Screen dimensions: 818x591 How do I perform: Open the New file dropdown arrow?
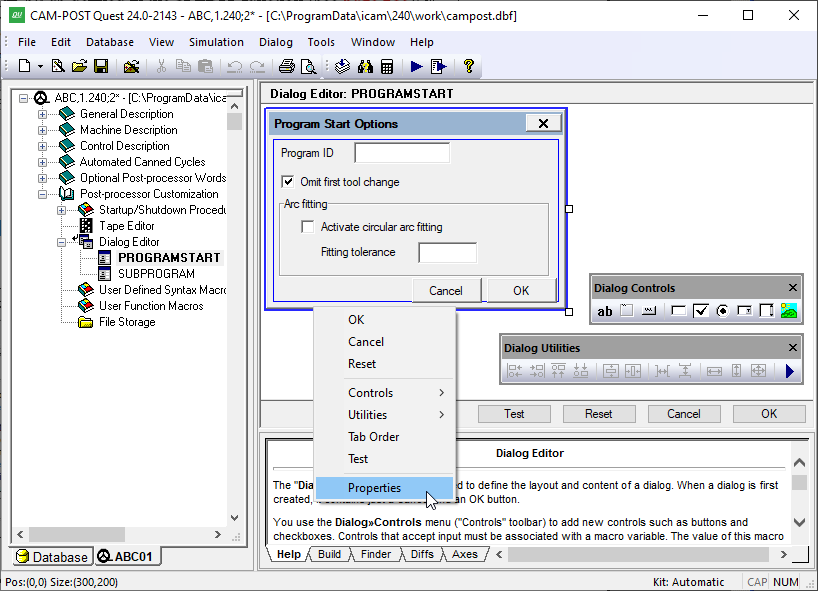(40, 66)
